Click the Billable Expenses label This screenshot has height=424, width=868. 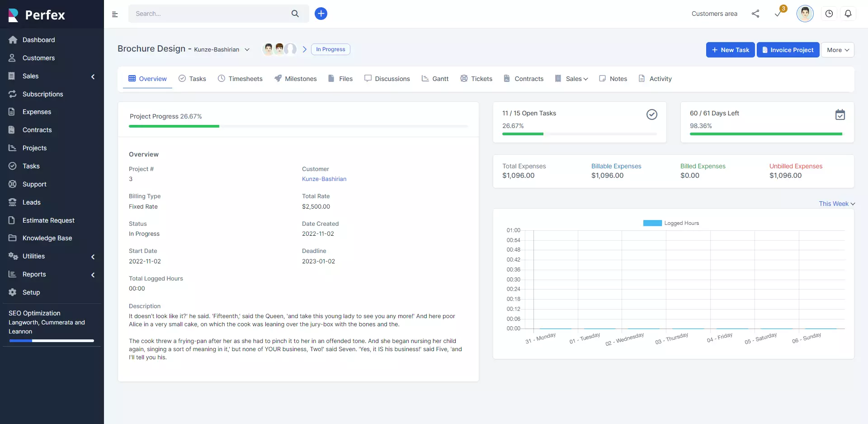(616, 166)
